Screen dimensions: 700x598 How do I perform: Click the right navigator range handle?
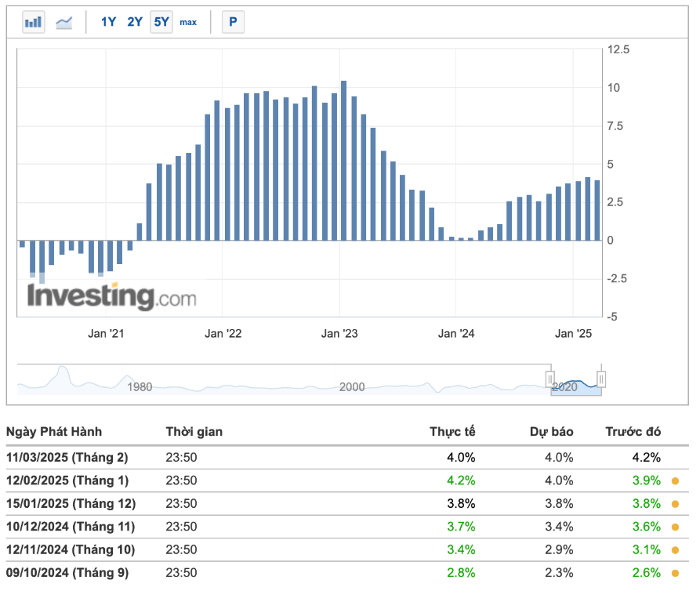pos(601,379)
